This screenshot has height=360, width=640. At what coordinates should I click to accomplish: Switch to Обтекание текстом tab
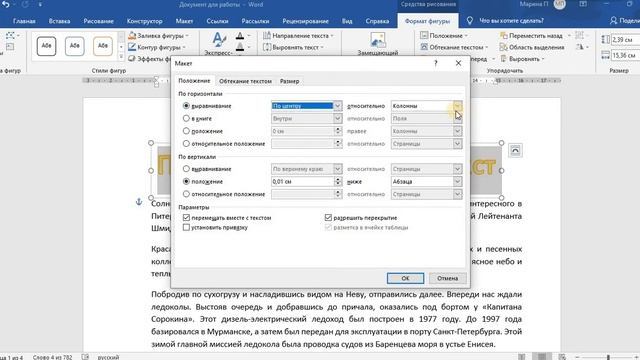(x=245, y=81)
